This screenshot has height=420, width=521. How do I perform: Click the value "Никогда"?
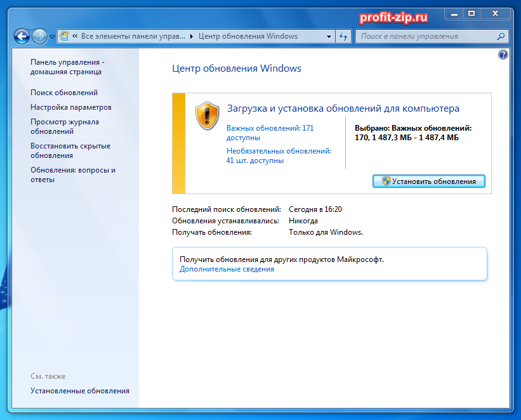(x=303, y=221)
